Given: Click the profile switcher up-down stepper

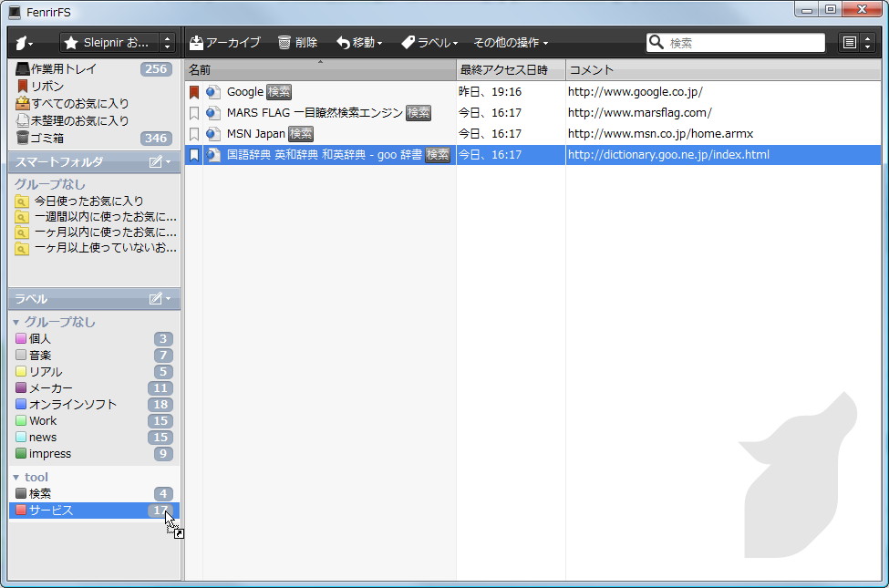Looking at the screenshot, I should 167,43.
